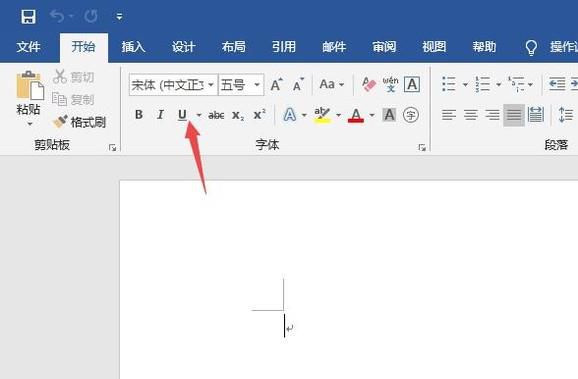
Task: Toggle superscript x² formatting
Action: click(260, 115)
